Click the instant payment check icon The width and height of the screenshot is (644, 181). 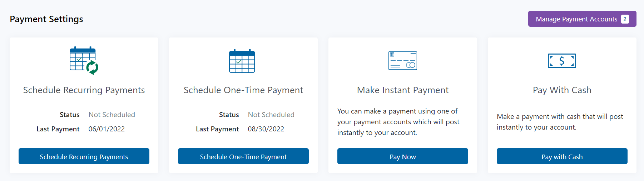pyautogui.click(x=403, y=61)
